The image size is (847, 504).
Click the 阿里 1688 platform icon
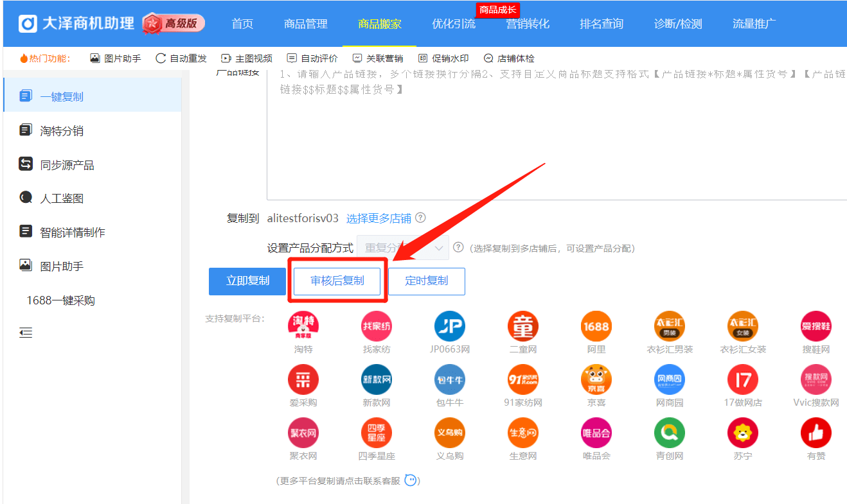click(596, 326)
